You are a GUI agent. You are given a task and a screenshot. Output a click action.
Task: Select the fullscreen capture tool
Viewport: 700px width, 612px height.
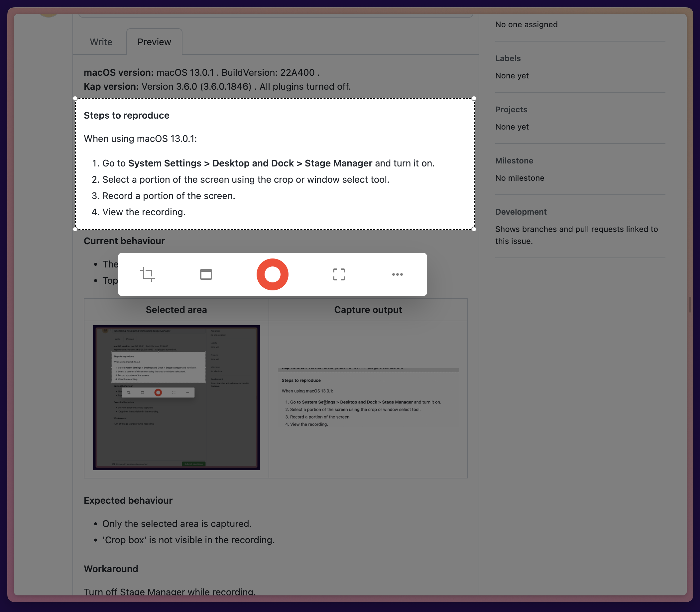pos(339,274)
